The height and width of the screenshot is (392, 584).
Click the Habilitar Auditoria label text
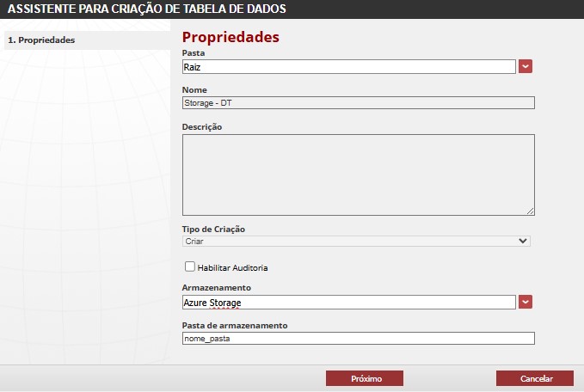click(232, 267)
